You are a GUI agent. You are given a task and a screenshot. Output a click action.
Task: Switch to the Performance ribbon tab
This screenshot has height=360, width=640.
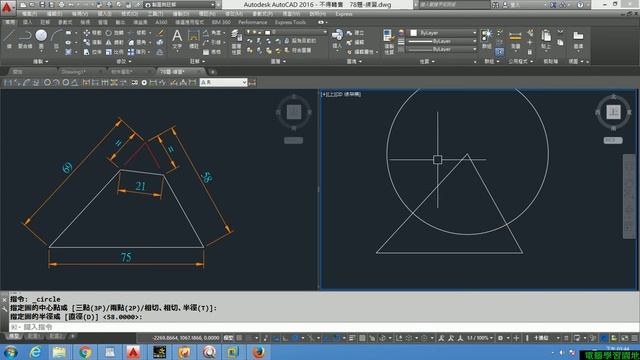coord(253,22)
